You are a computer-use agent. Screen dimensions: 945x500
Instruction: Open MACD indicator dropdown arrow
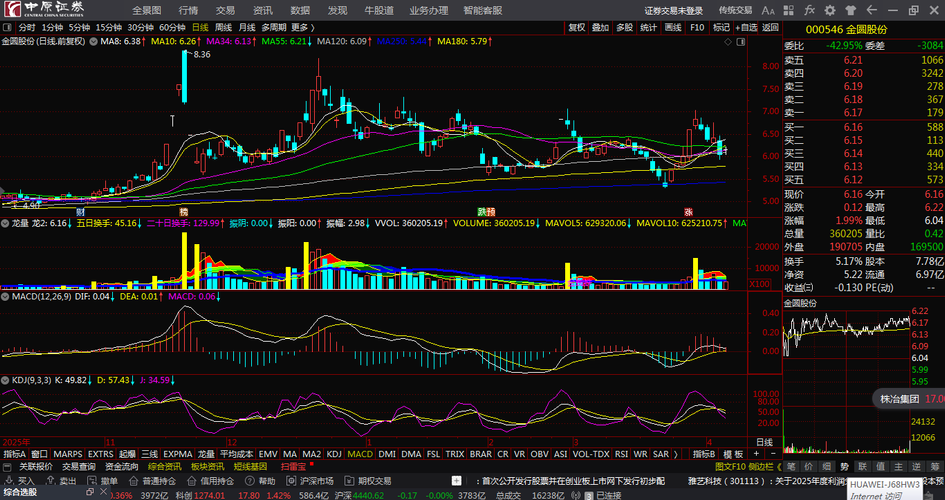tap(6, 296)
